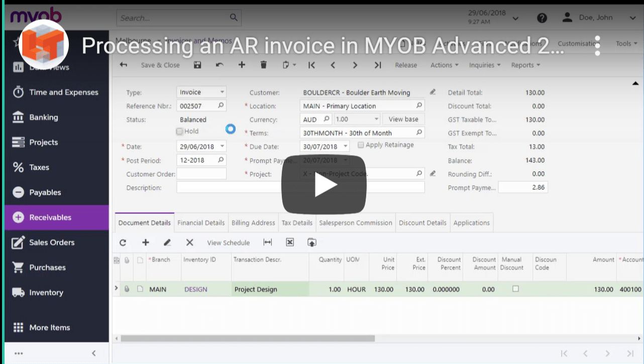Open the Date 29/06/2018 dropdown

pos(222,147)
